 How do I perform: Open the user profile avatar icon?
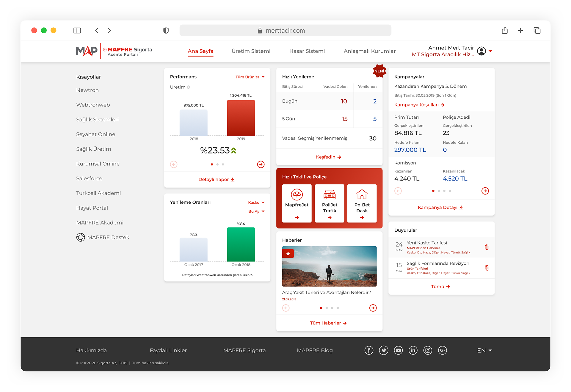(481, 51)
